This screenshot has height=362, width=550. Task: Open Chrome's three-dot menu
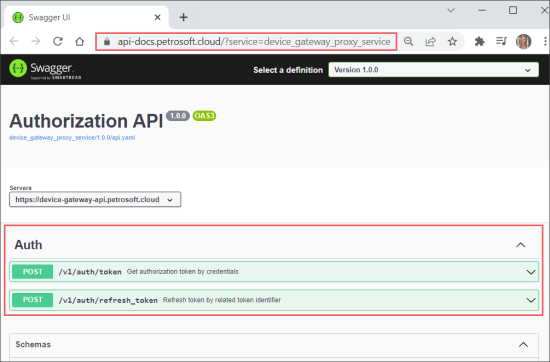click(545, 41)
